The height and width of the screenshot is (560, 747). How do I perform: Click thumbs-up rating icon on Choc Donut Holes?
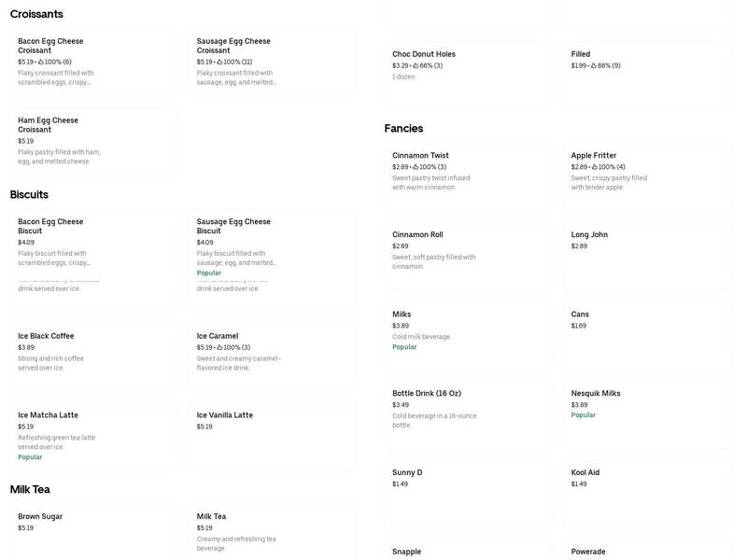click(x=416, y=65)
